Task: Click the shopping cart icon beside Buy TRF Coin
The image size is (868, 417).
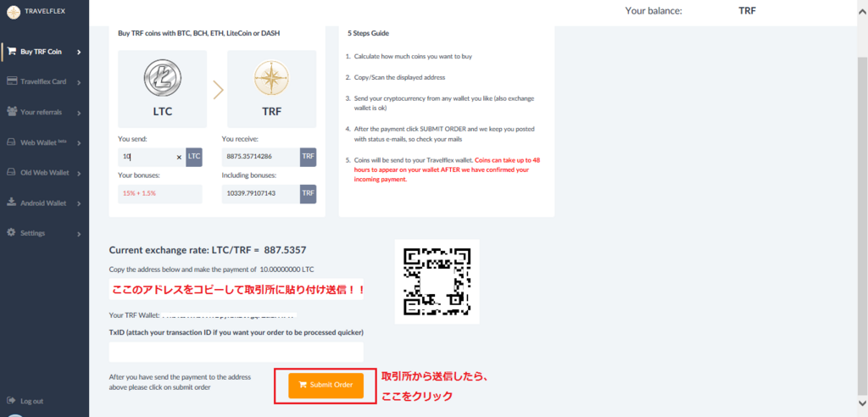Action: (11, 52)
